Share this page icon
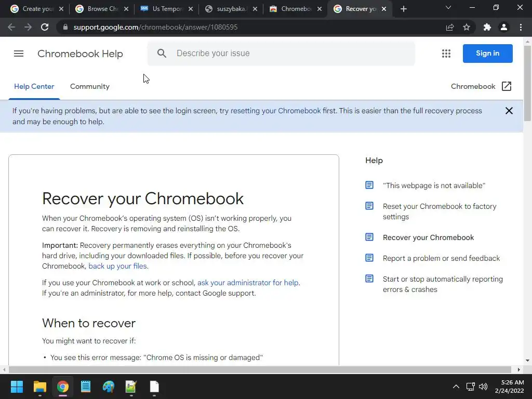Image resolution: width=532 pixels, height=399 pixels. [450, 27]
